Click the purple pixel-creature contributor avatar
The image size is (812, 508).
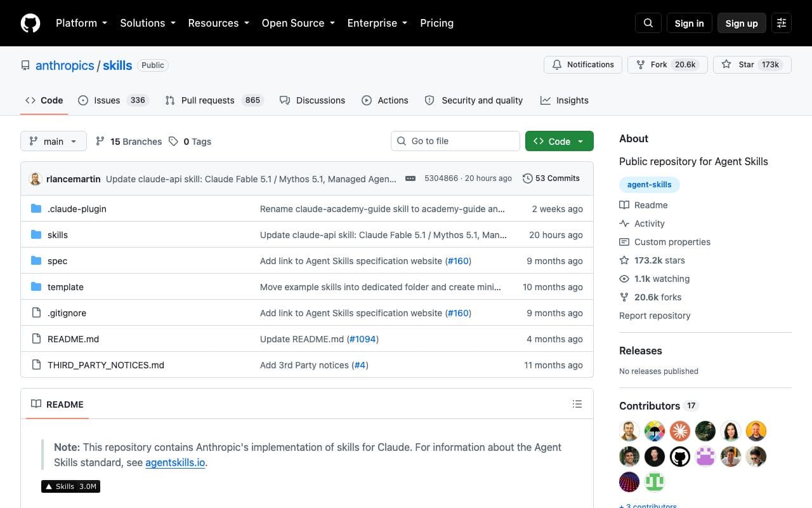pos(705,457)
